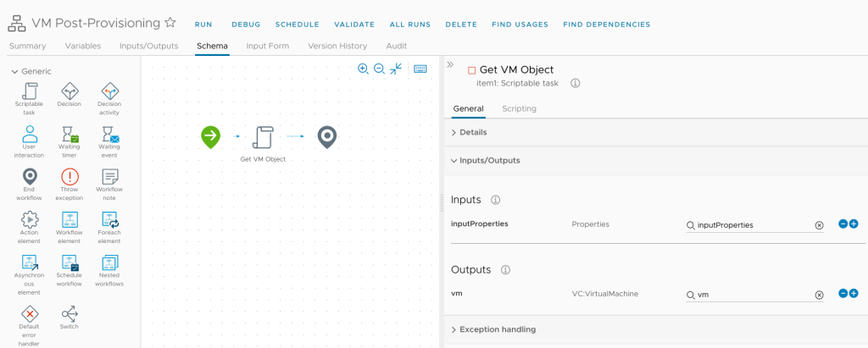Star the VM Post-Provisioning workflow as favorite

(170, 23)
